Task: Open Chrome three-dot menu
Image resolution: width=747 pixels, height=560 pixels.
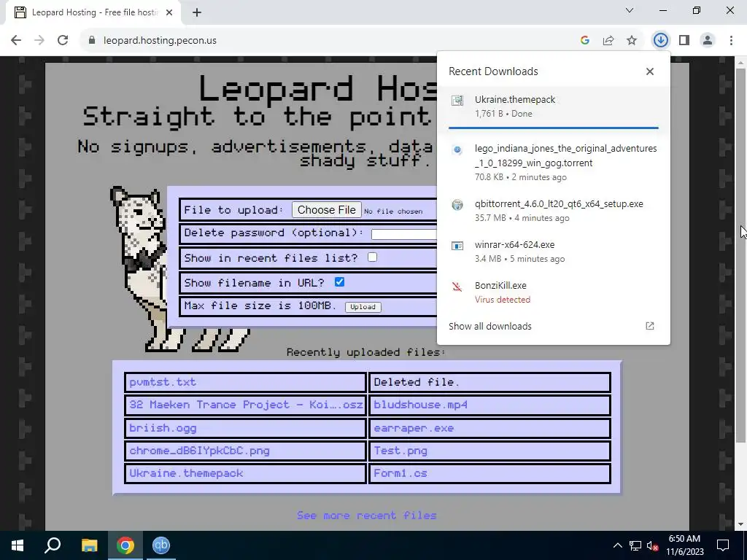Action: pos(731,41)
